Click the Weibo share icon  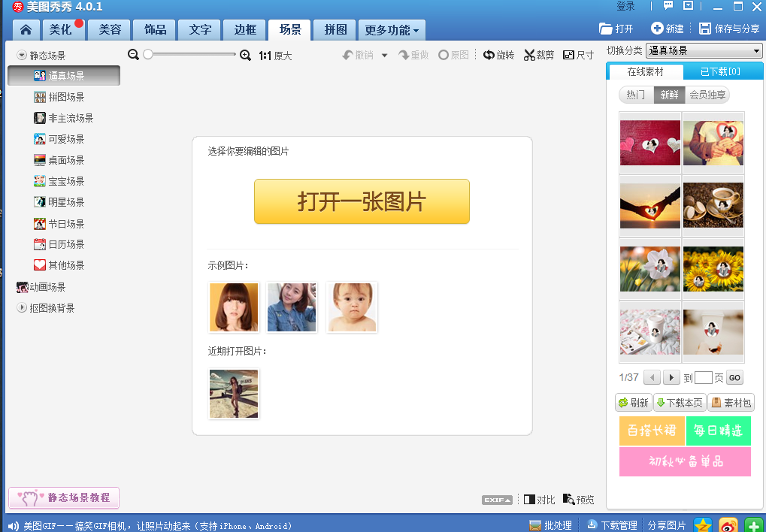tap(728, 525)
